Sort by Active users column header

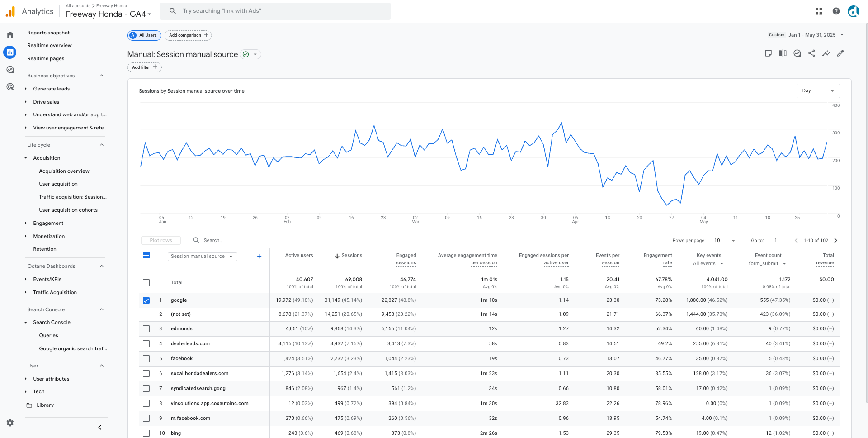[x=299, y=256]
